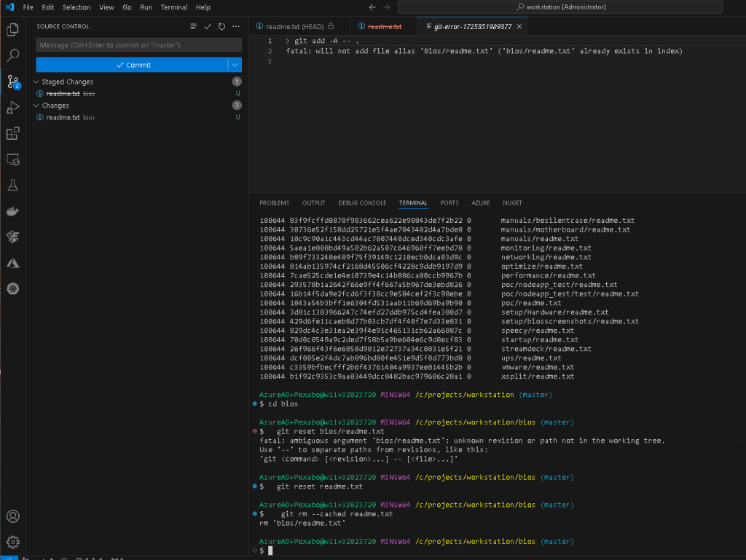Click terminal line 'git rm --cached readme.txt'
Viewport: 746px width, 560px height.
337,514
